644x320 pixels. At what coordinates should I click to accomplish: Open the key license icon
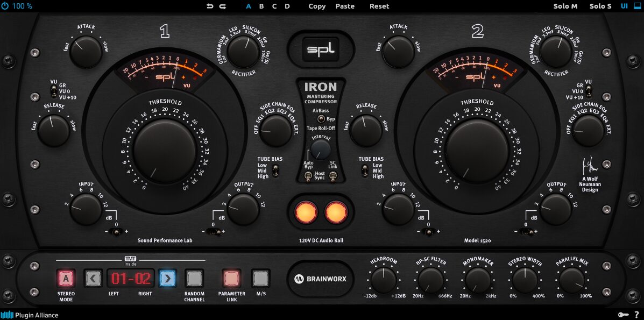(x=624, y=315)
